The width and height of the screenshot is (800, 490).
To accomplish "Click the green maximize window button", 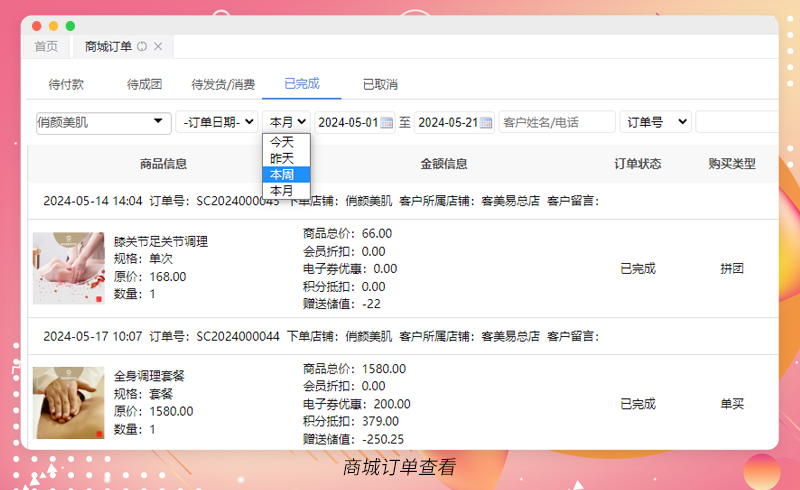I will pos(70,25).
